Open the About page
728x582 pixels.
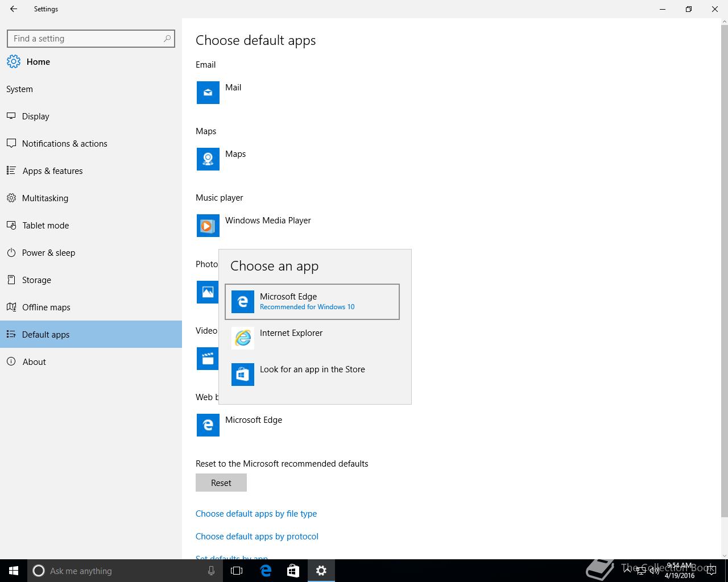tap(91, 361)
